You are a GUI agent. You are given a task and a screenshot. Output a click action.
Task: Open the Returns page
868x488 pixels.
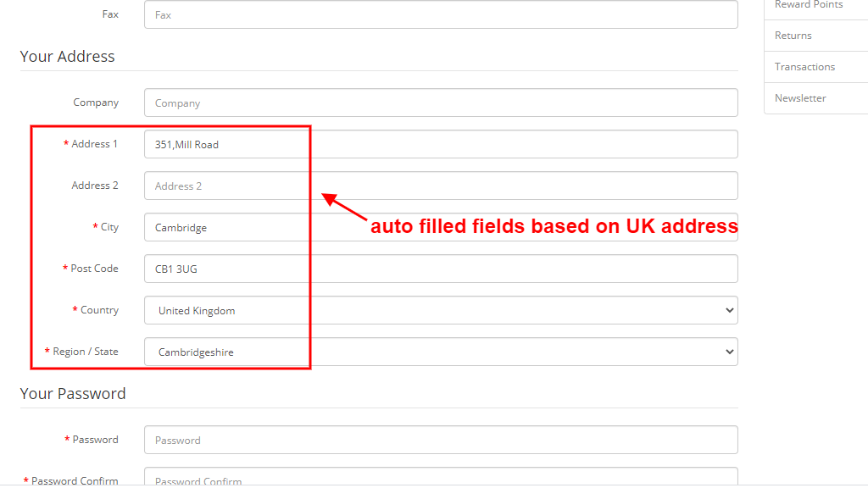coord(793,35)
